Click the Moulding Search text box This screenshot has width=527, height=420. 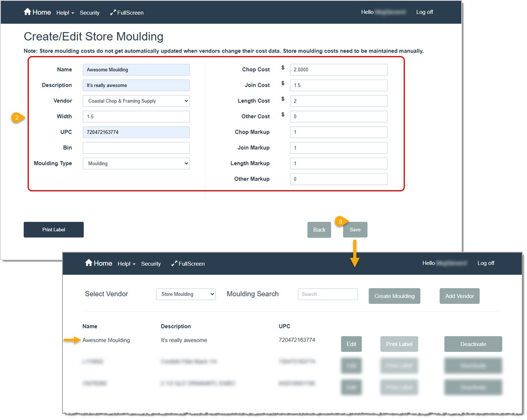pos(327,294)
